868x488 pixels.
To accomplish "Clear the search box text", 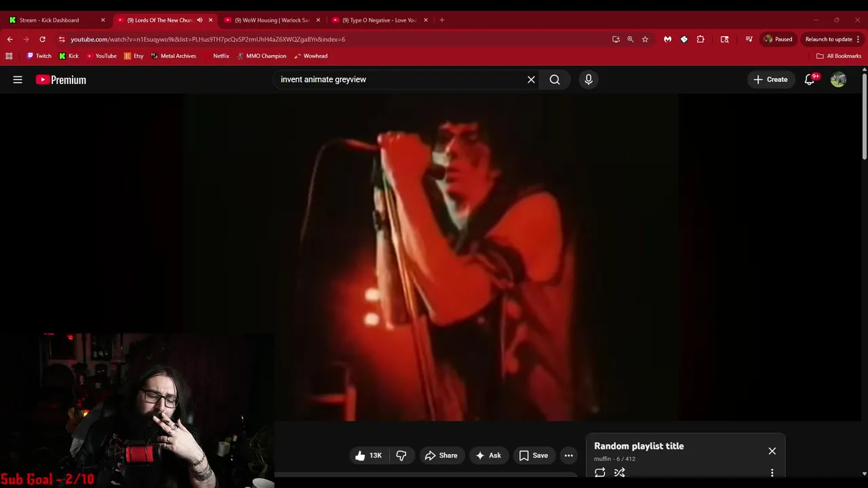I will click(531, 80).
